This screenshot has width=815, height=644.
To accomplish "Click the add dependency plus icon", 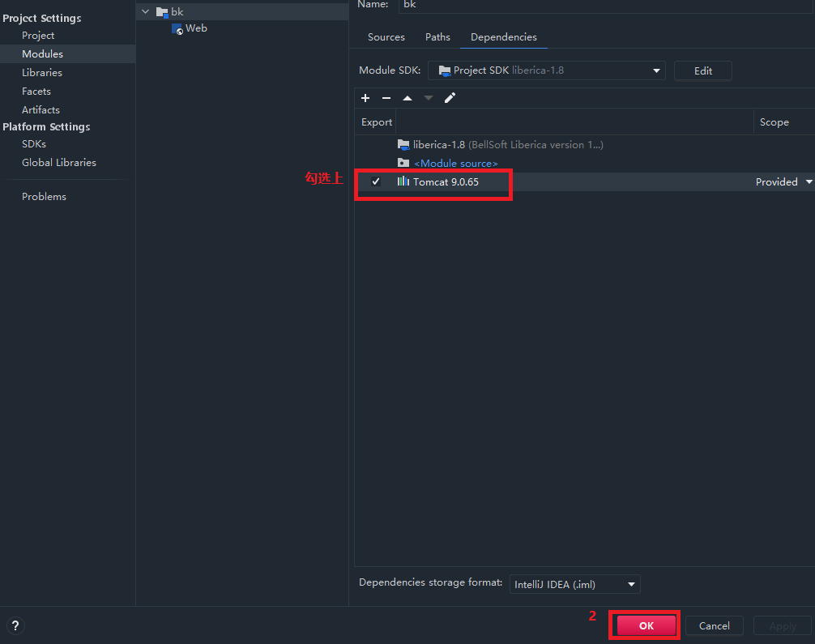I will [365, 98].
